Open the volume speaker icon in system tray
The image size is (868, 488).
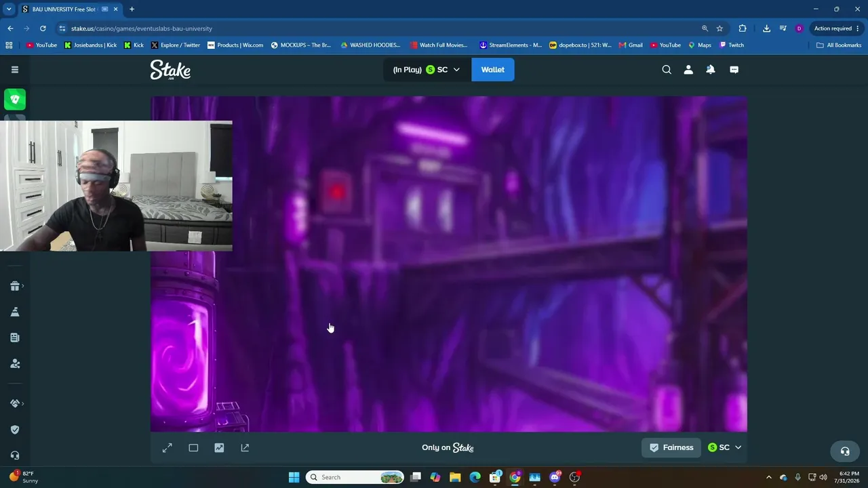pos(823,477)
